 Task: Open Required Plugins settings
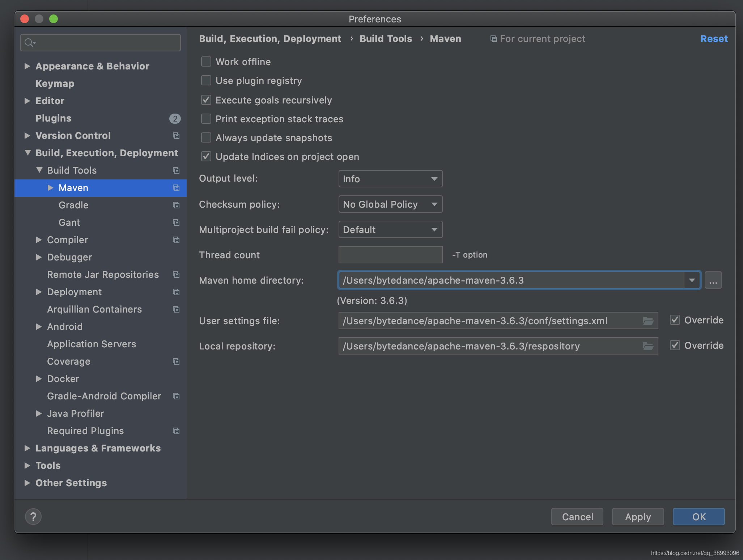85,431
